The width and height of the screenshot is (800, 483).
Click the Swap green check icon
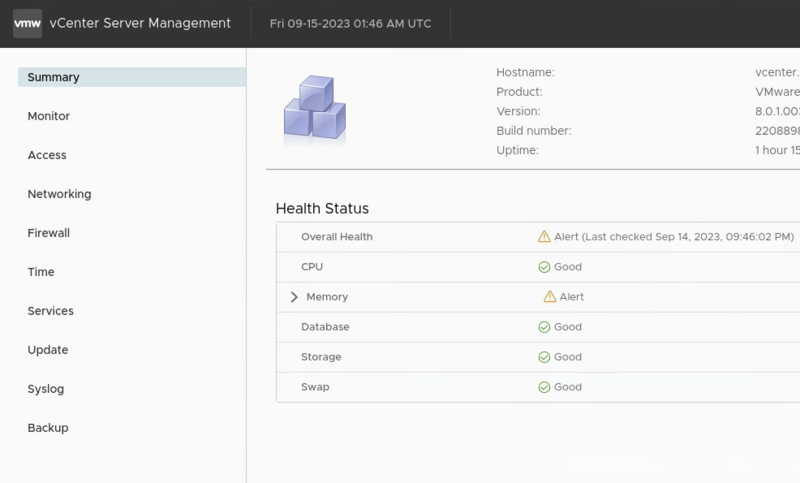click(x=544, y=387)
